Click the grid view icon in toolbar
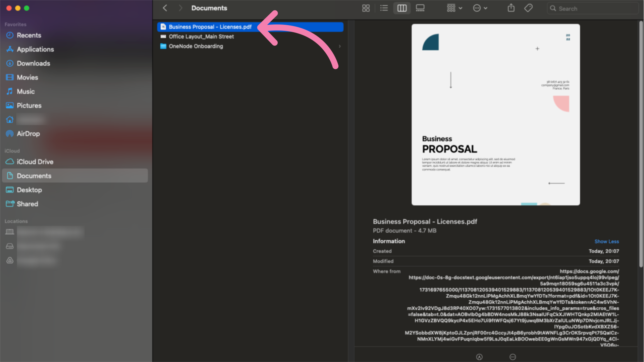 tap(366, 8)
